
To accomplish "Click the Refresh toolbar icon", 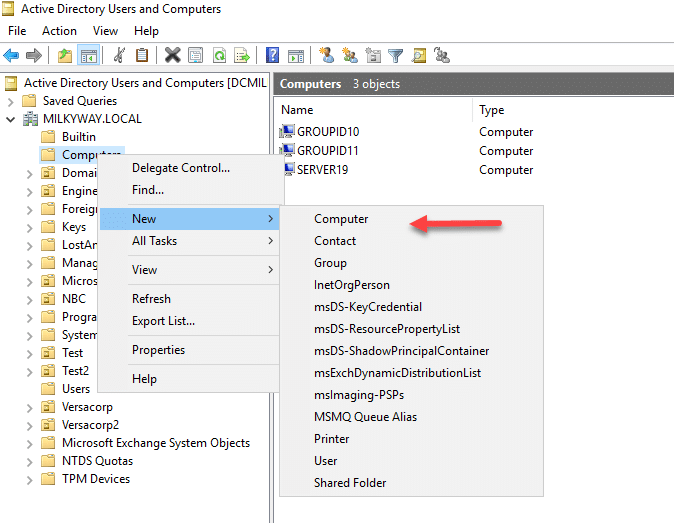I will (220, 55).
